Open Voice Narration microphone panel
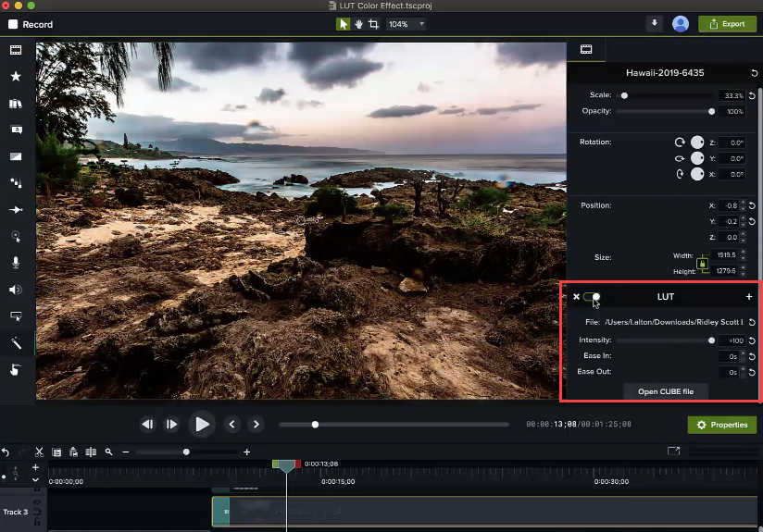 coord(16,263)
